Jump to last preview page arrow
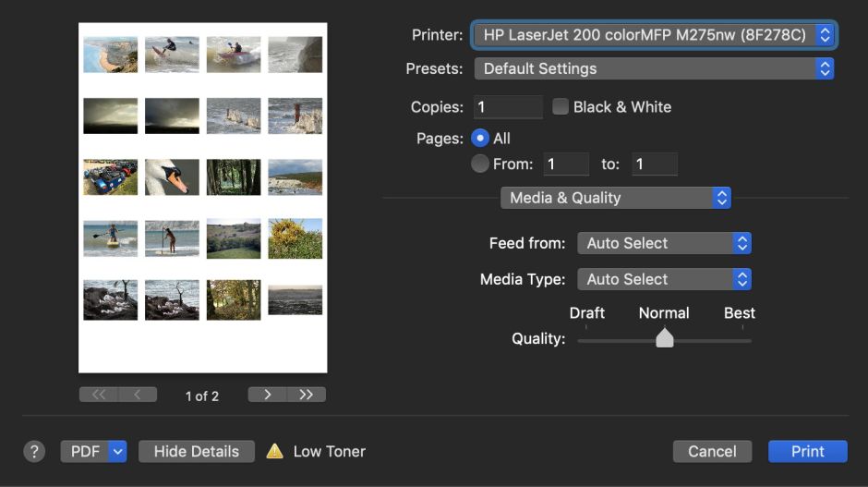The image size is (868, 487). [x=307, y=395]
